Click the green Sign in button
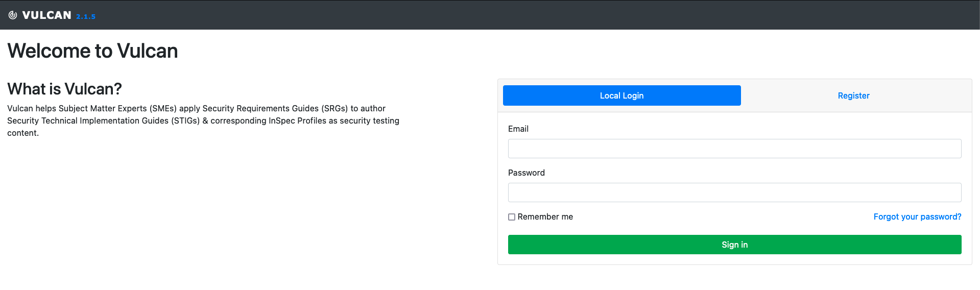980x290 pixels. pos(734,245)
